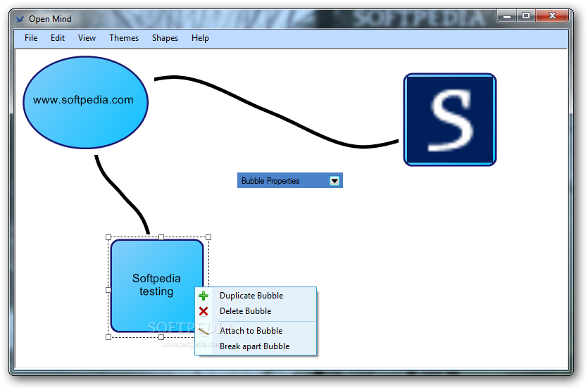Image resolution: width=588 pixels, height=390 pixels.
Task: Open the View menu
Action: click(x=87, y=38)
